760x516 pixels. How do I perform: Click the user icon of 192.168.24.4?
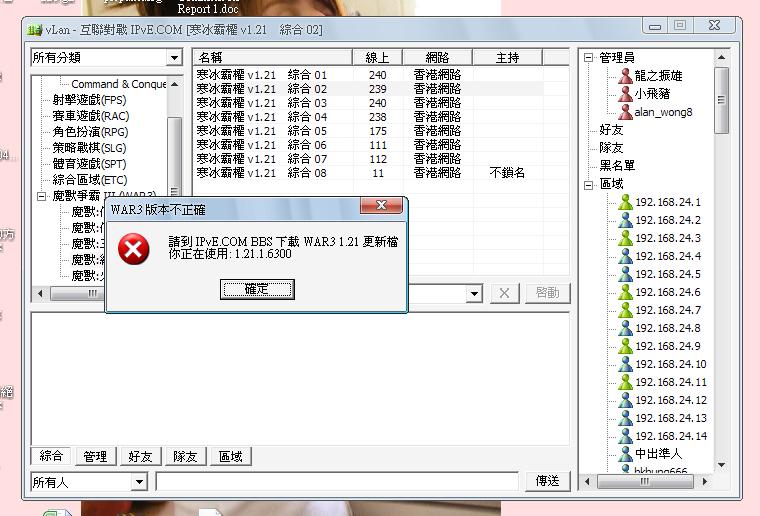coord(625,256)
